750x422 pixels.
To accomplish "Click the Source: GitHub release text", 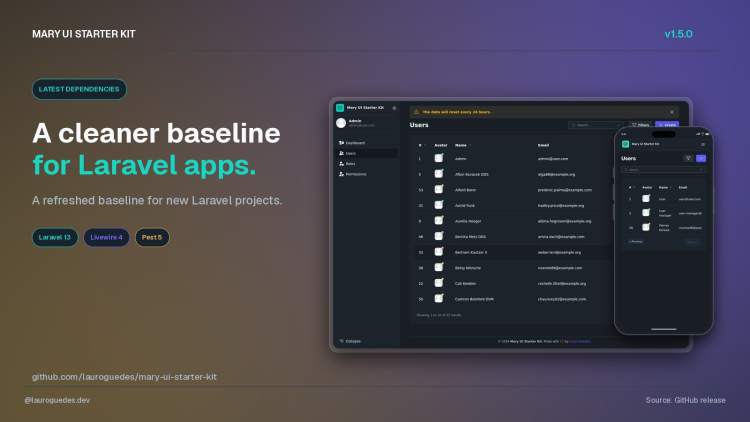I will click(685, 400).
